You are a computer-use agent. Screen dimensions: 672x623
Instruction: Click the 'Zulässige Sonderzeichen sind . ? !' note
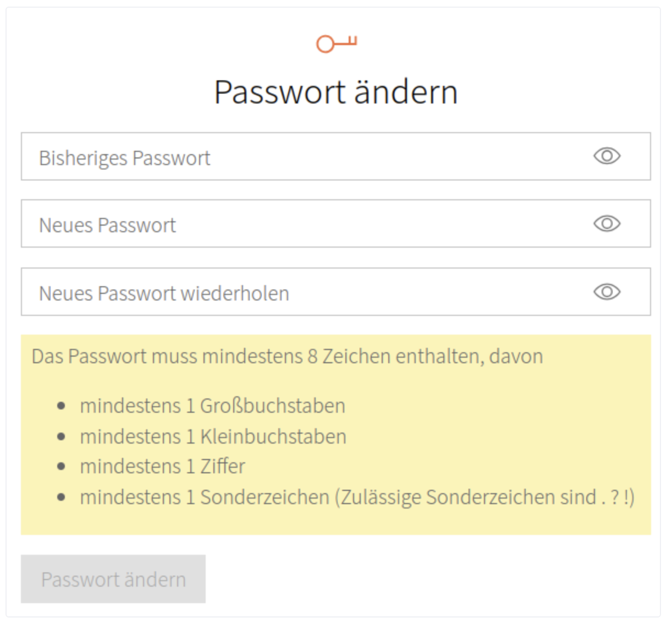click(x=484, y=498)
